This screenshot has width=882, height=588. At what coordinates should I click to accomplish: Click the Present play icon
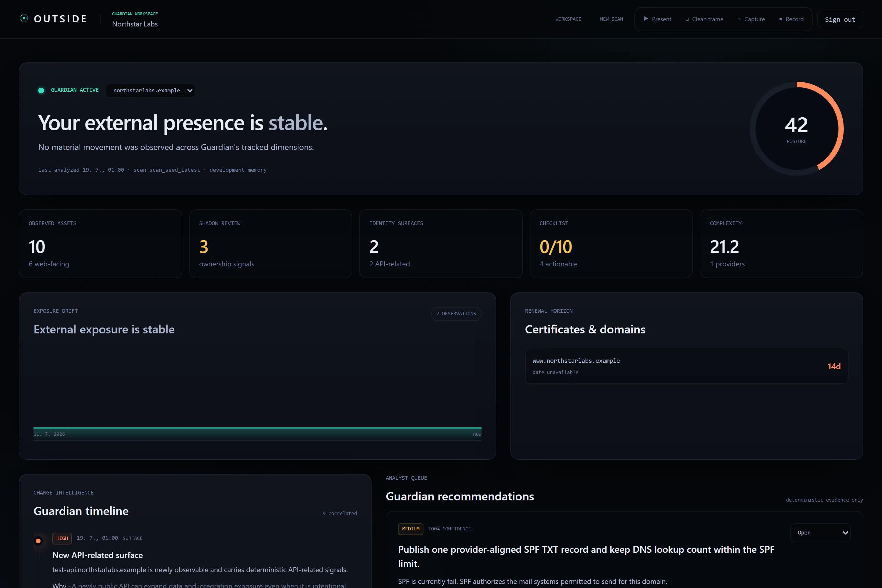[x=646, y=19]
